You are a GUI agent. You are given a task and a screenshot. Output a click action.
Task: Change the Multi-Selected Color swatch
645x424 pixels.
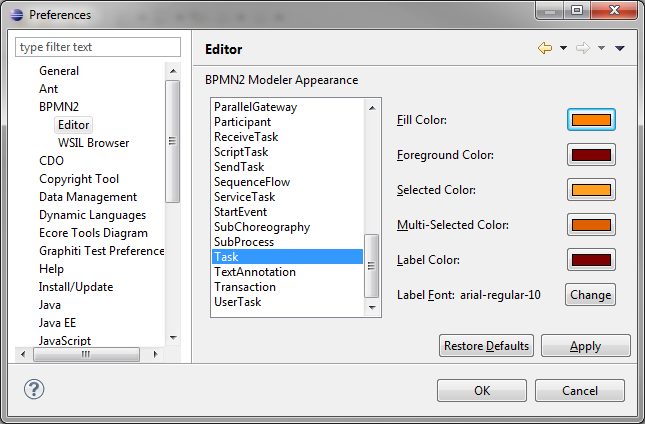tap(591, 225)
